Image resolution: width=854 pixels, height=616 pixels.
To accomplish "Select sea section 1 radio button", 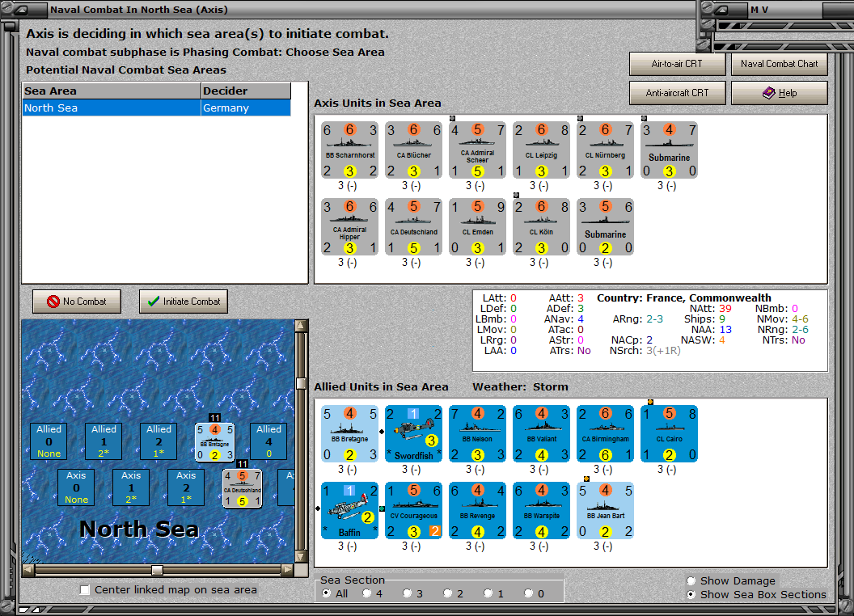I will click(x=488, y=593).
